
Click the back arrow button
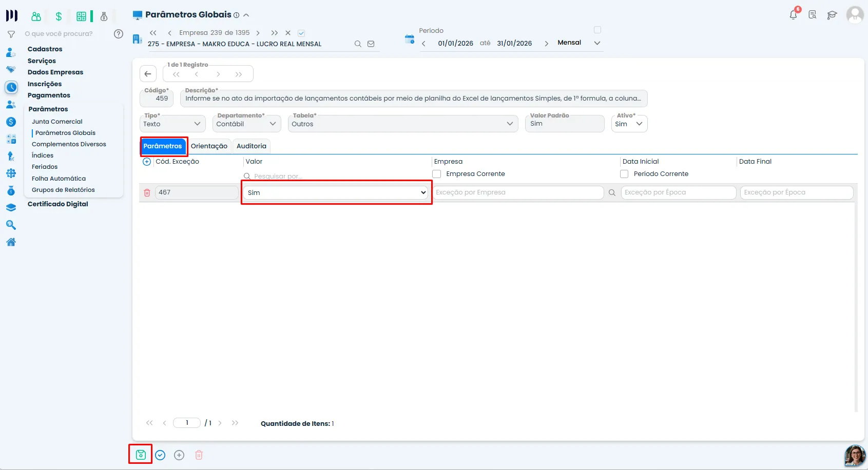148,74
